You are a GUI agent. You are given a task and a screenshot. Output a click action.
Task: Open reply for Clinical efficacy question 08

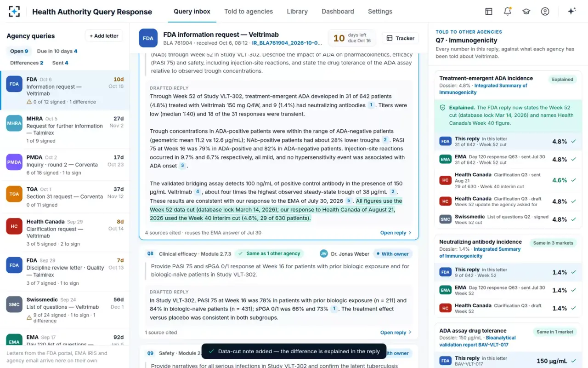396,333
